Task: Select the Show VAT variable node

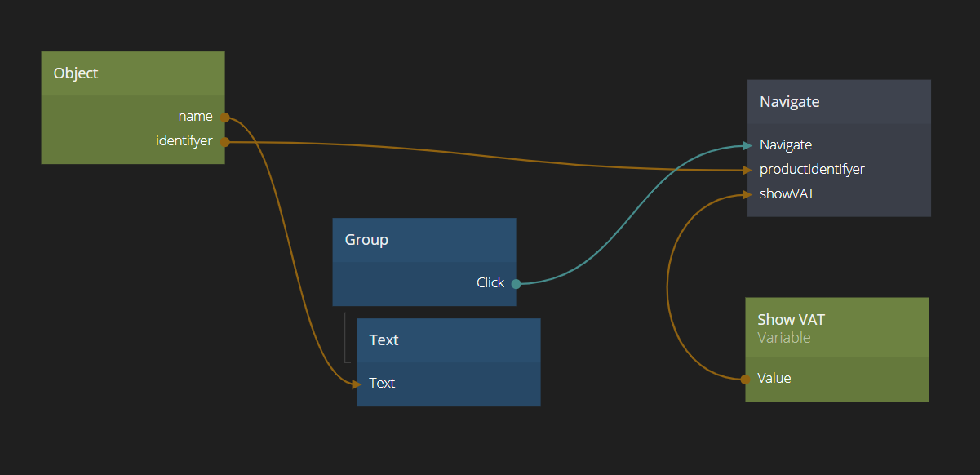Action: (836, 328)
